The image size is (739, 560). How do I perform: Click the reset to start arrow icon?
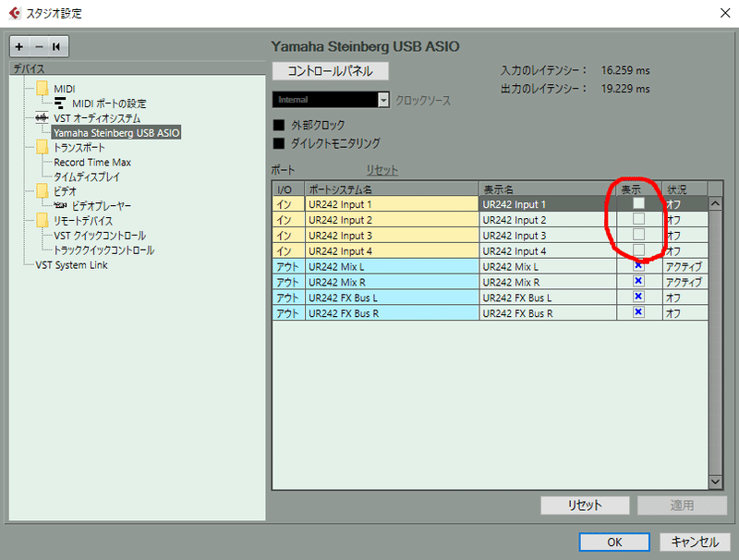56,46
